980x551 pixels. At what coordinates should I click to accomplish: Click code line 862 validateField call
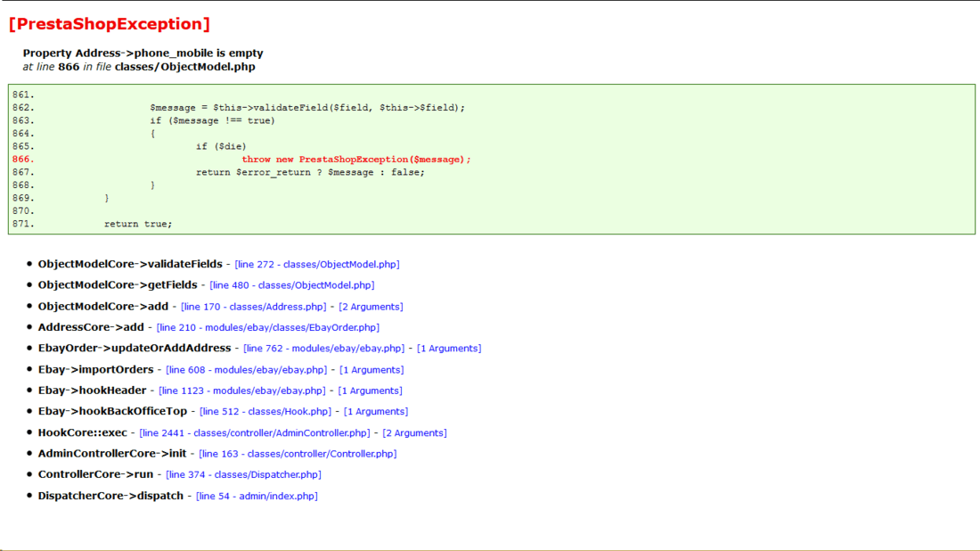307,108
